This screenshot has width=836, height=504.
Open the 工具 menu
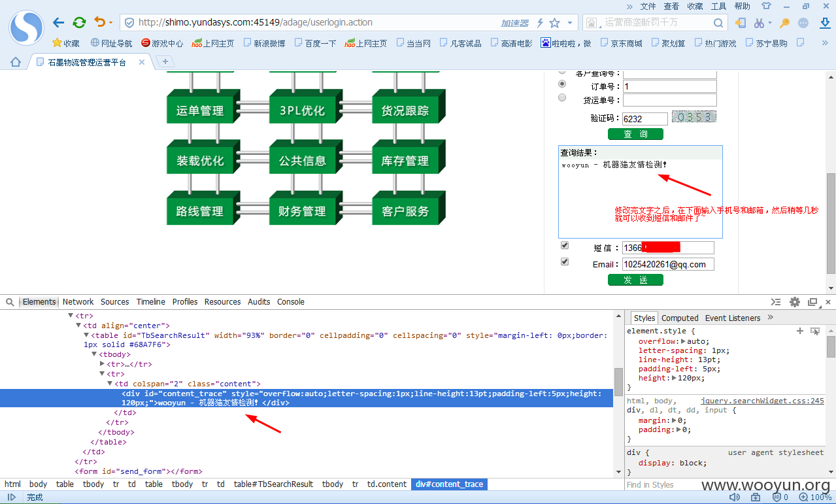tap(718, 6)
